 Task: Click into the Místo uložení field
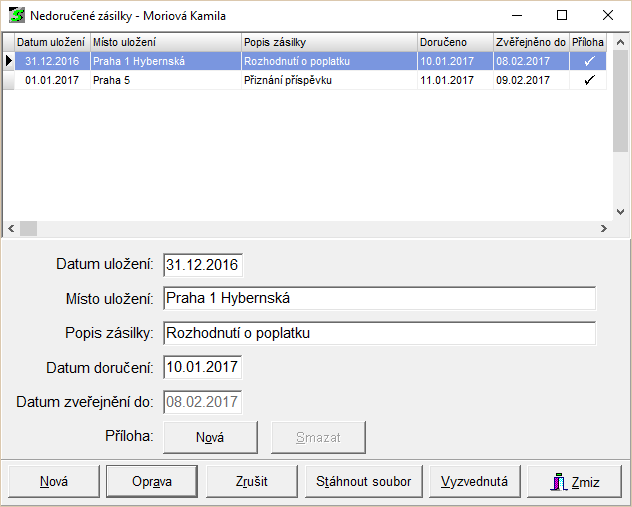[x=378, y=298]
